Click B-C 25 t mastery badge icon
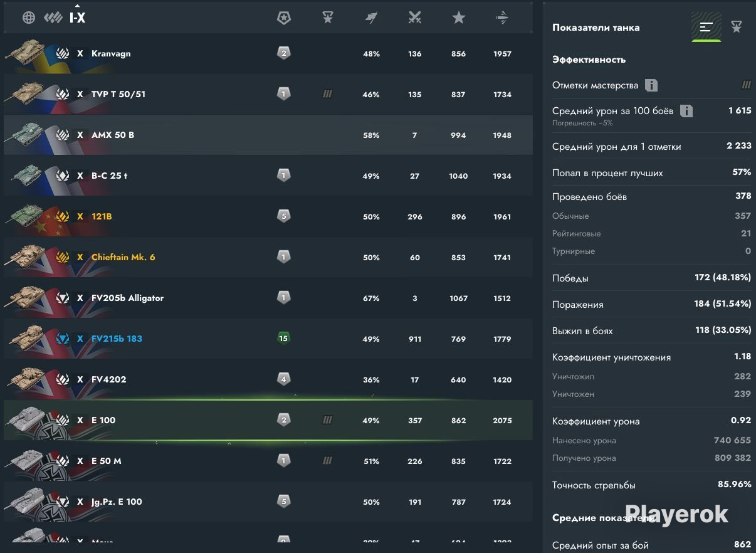The width and height of the screenshot is (756, 553). (283, 176)
